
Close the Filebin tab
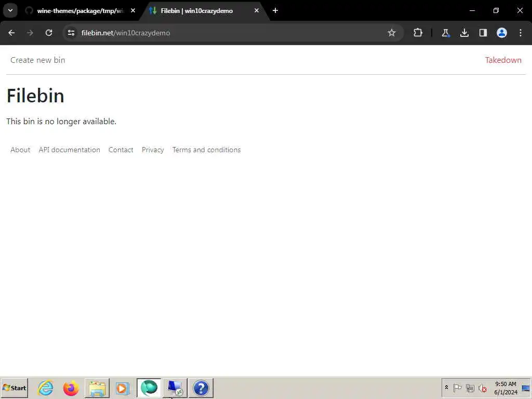(257, 10)
